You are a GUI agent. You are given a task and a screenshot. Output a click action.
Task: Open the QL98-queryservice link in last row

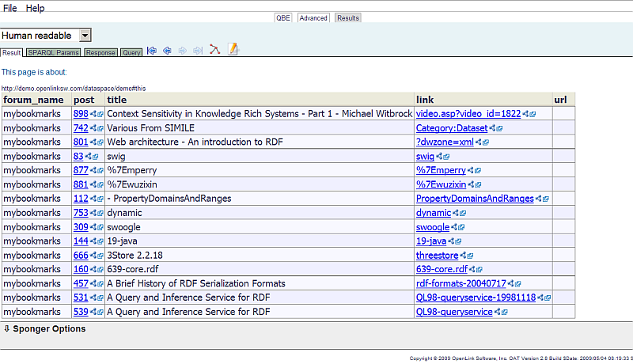click(454, 312)
